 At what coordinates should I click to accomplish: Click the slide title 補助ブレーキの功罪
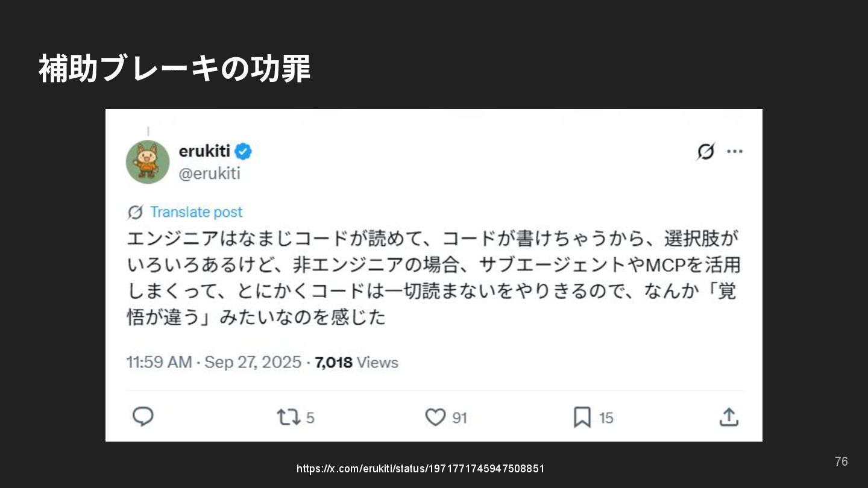[x=175, y=68]
